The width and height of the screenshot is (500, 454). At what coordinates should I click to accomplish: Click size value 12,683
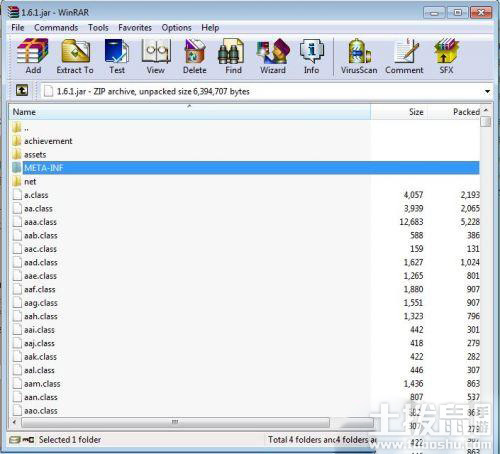point(411,222)
